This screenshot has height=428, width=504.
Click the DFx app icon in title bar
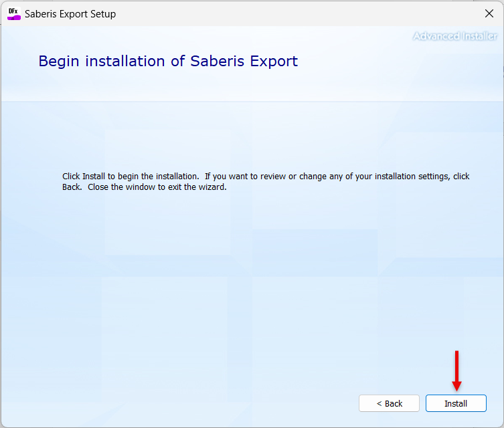click(x=14, y=14)
